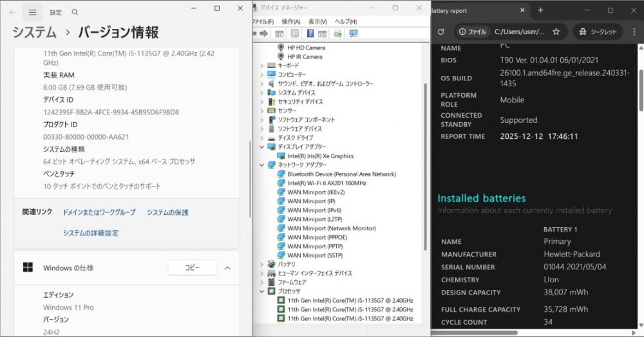Click the Installed batteries heading

[x=481, y=199]
